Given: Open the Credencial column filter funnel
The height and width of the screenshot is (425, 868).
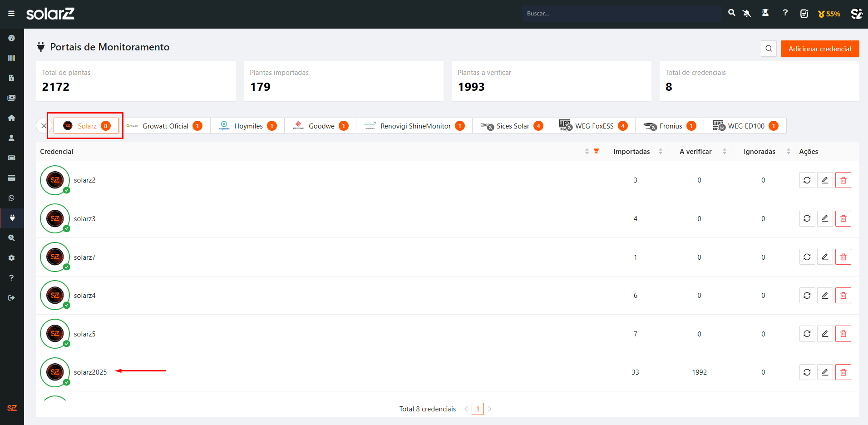Looking at the screenshot, I should pos(597,151).
